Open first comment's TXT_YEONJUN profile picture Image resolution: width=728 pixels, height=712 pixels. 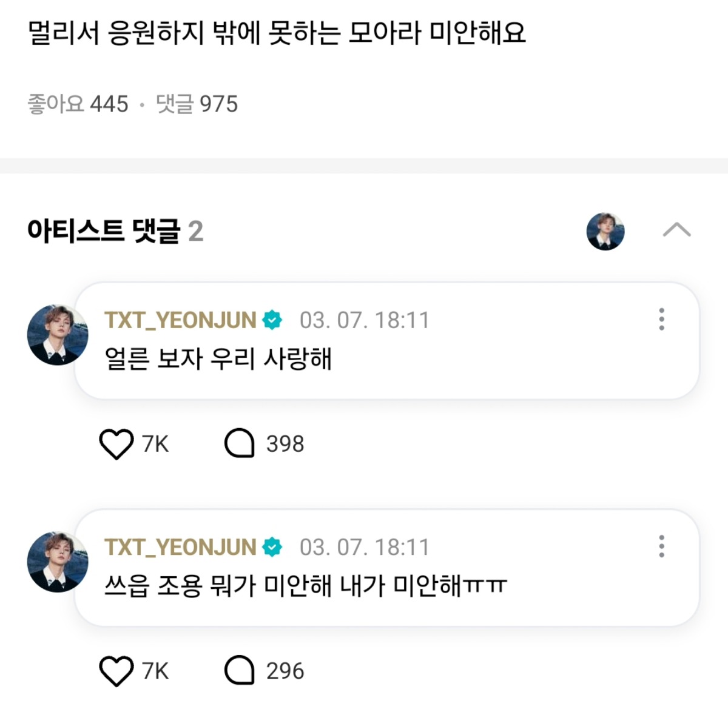tap(58, 335)
